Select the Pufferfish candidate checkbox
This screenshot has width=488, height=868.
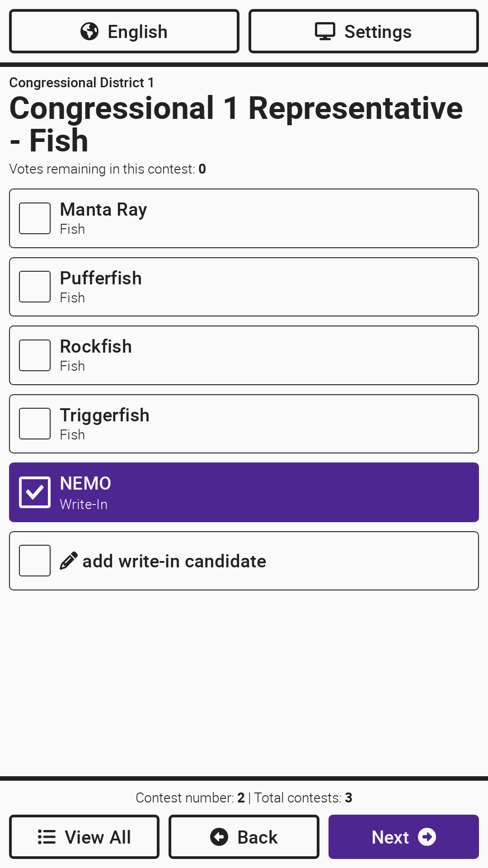[35, 287]
